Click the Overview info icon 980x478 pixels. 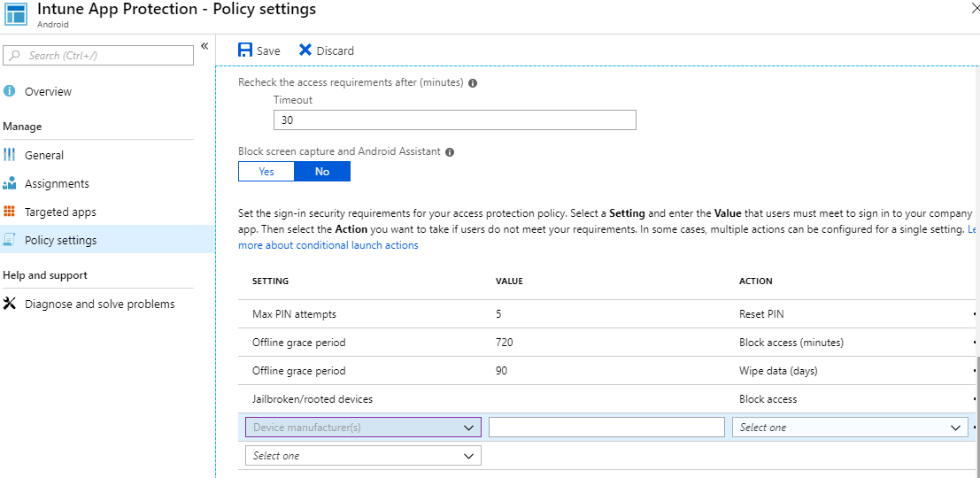click(10, 91)
